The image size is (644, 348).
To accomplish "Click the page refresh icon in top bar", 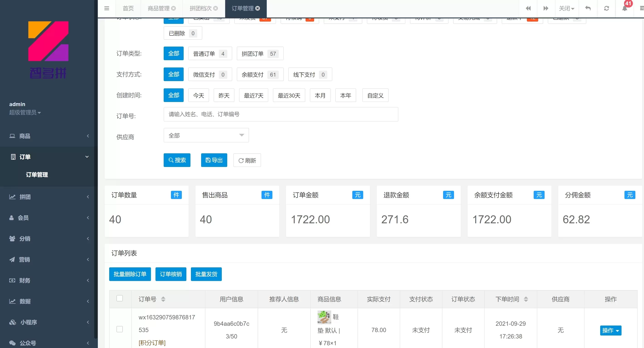I will 607,8.
